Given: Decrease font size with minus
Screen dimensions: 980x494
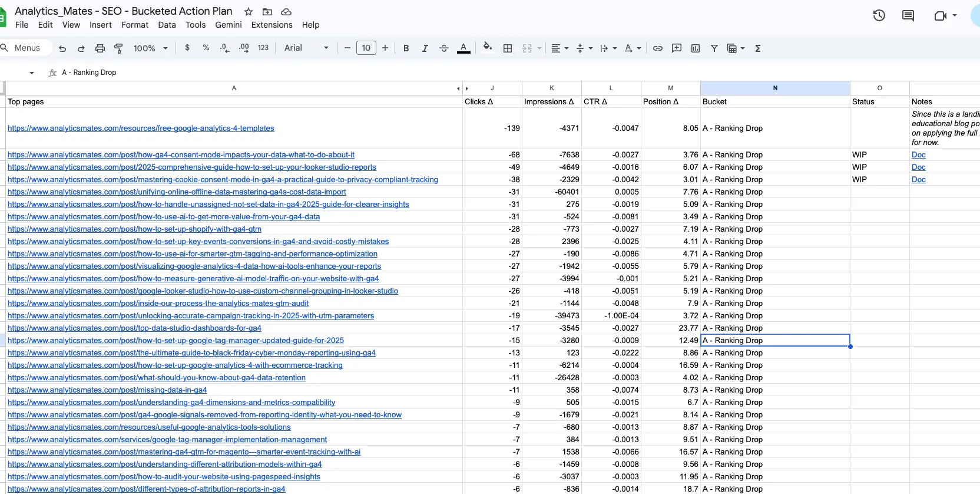Looking at the screenshot, I should [347, 48].
